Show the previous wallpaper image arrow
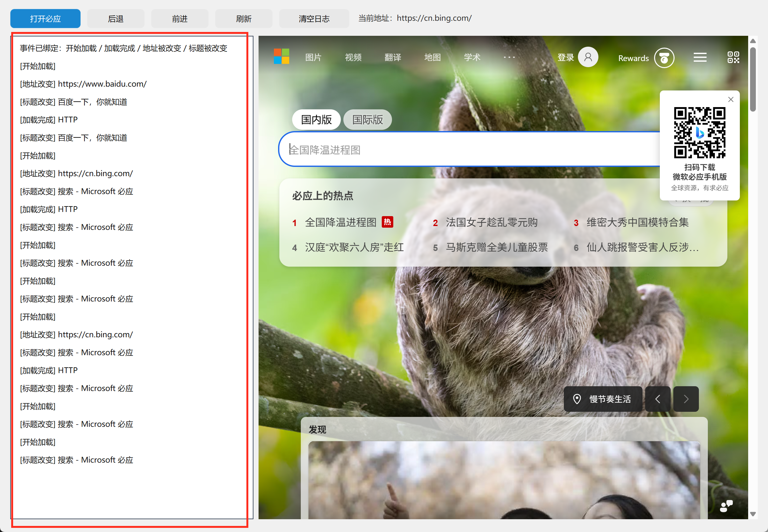 (658, 399)
